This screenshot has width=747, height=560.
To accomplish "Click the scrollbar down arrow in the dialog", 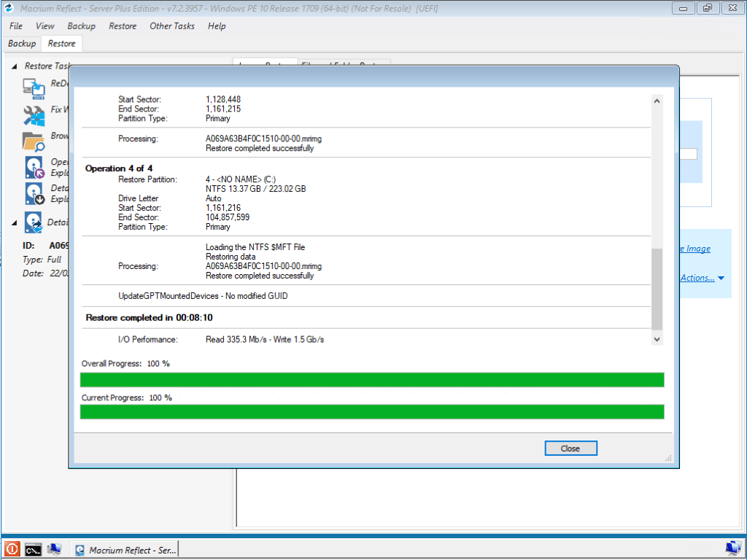I will point(656,339).
